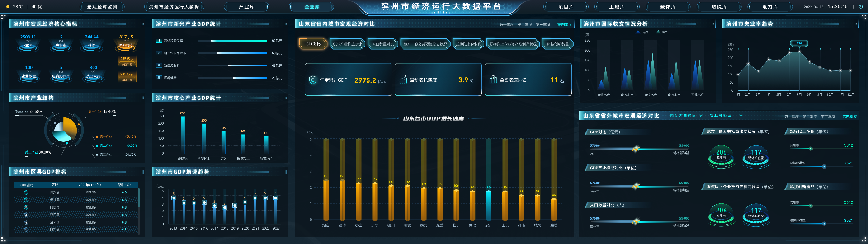Image resolution: width=868 pixels, height=244 pixels.
Task: Click the 5342 slider knob under 规模以上企业
Action: tap(811, 149)
